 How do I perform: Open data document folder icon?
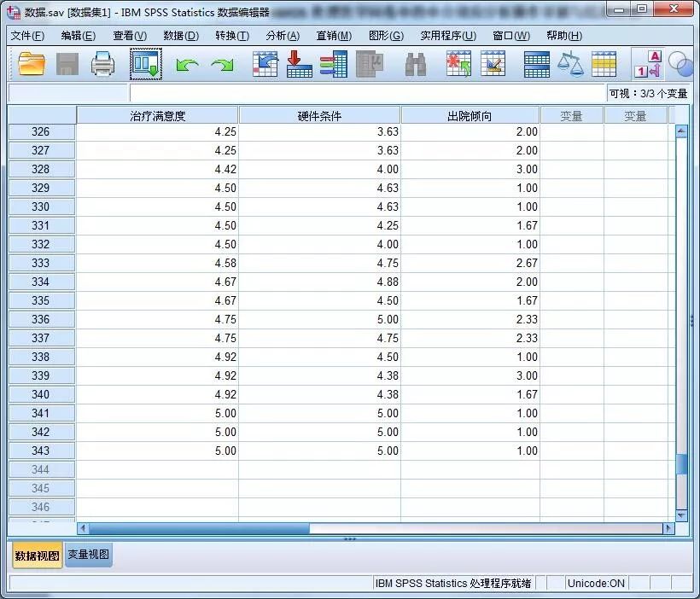(32, 65)
